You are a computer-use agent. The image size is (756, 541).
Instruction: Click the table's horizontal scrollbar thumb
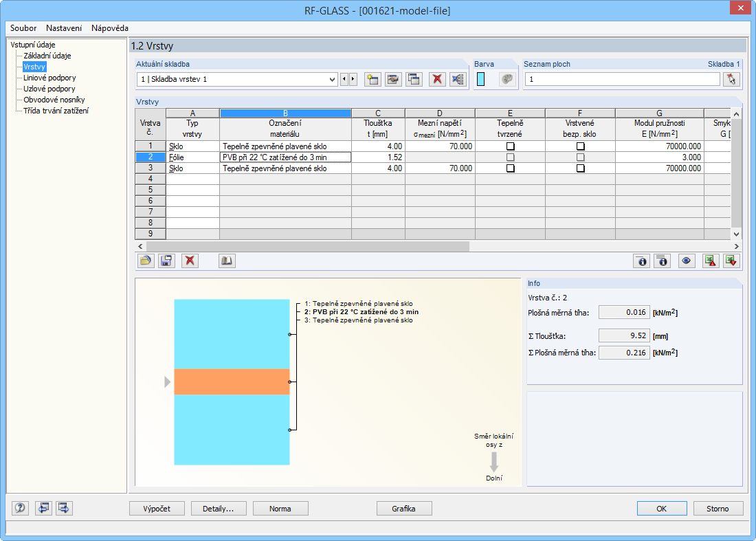click(x=307, y=246)
